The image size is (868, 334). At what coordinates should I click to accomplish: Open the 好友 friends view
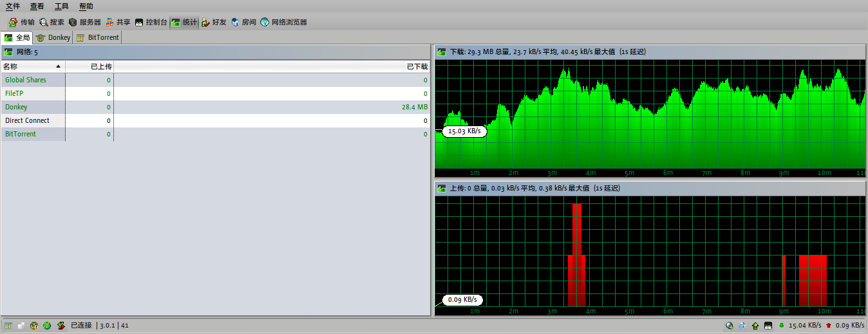tap(214, 22)
